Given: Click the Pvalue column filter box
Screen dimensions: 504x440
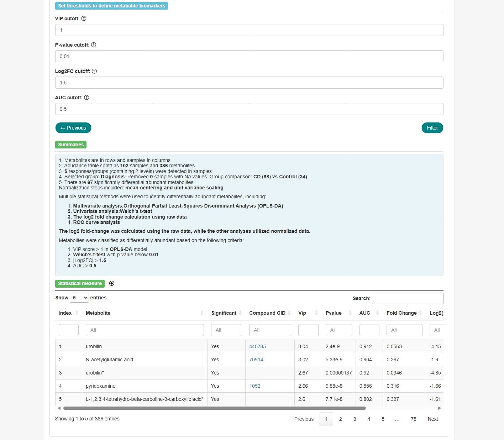Looking at the screenshot, I should coord(339,330).
